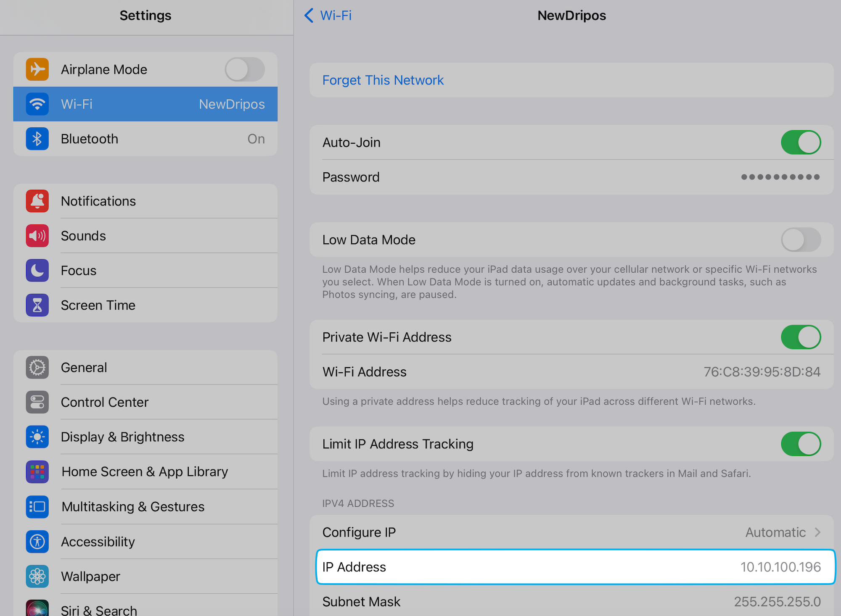Enable the Low Data Mode toggle
This screenshot has height=616, width=841.
point(800,240)
